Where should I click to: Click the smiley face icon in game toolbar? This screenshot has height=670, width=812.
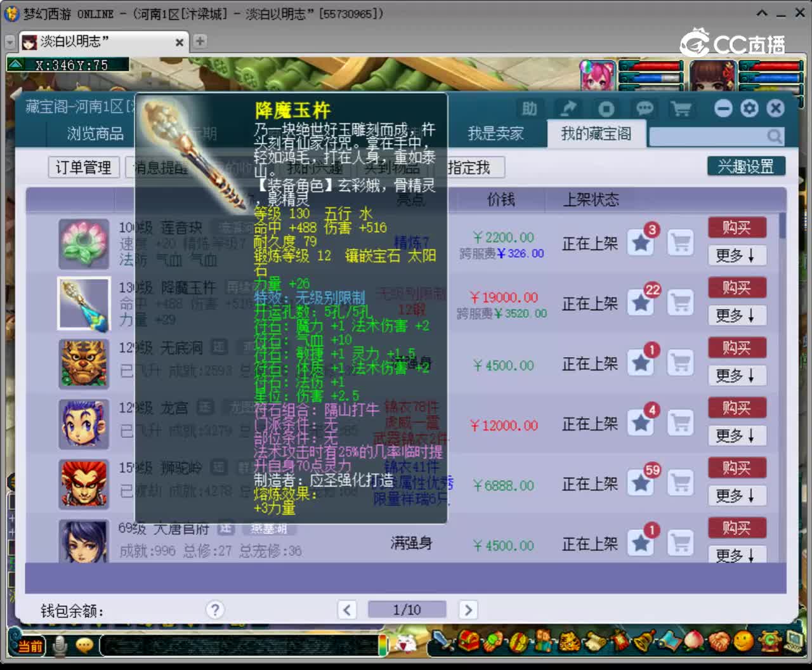[x=743, y=641]
